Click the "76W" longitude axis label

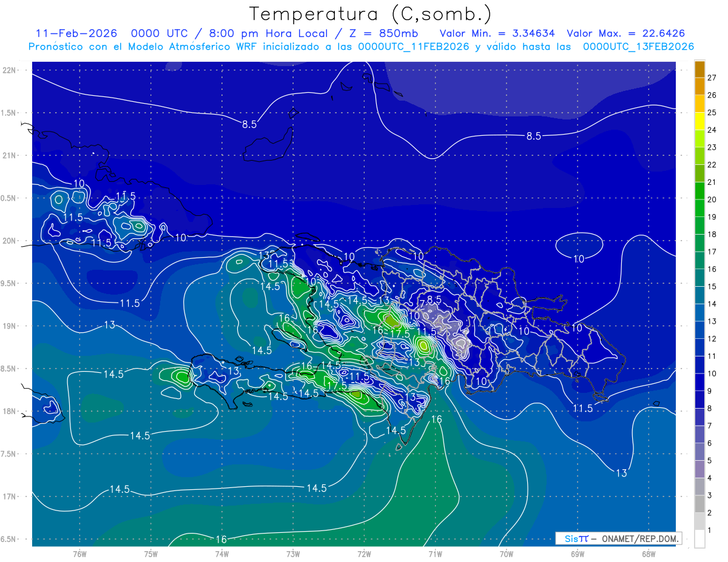point(79,554)
